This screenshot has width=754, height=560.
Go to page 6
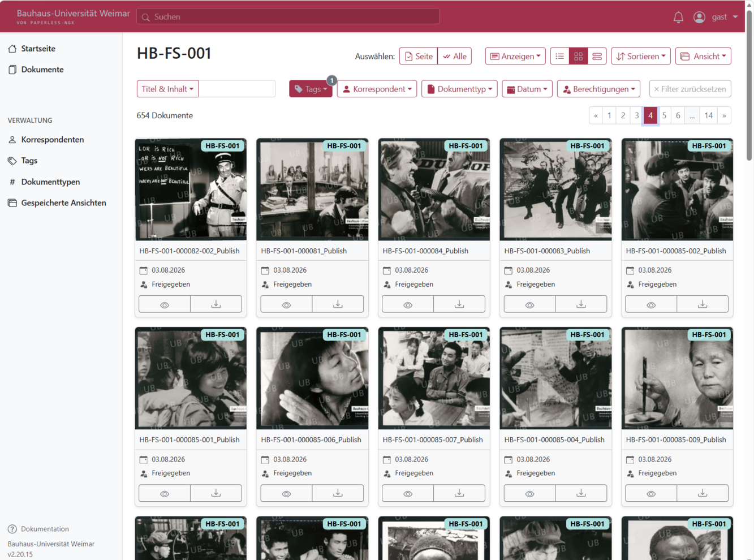(x=678, y=115)
